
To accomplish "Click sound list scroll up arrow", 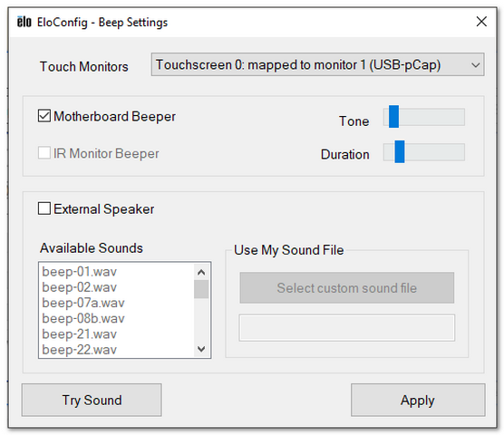I will [201, 273].
